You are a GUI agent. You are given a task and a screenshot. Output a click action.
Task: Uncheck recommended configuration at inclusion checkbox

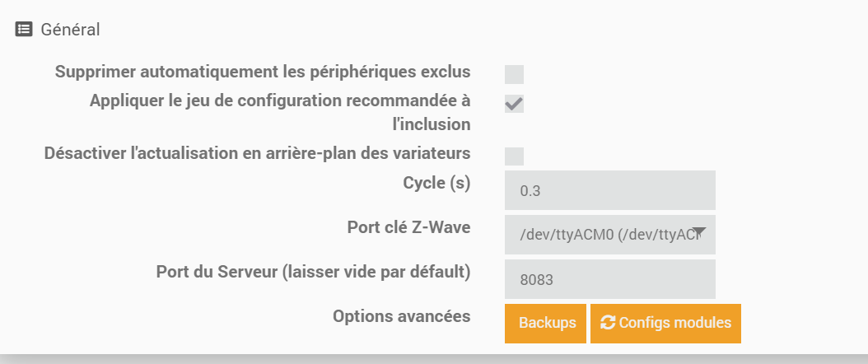(x=514, y=105)
